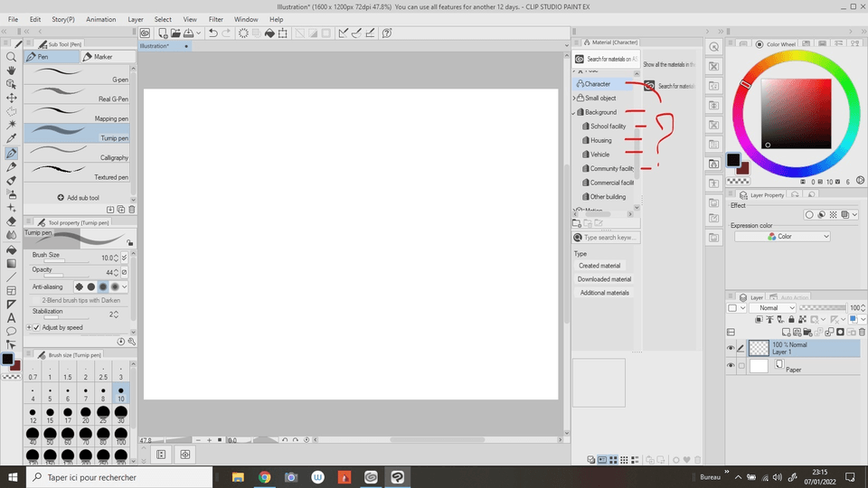
Task: Expand the Background material folder
Action: click(x=574, y=112)
